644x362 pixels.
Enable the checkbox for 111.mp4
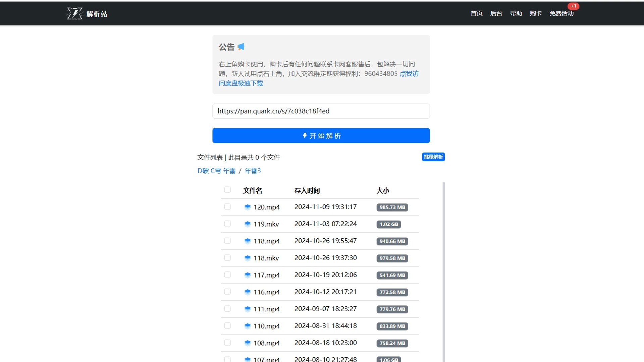coord(227,309)
